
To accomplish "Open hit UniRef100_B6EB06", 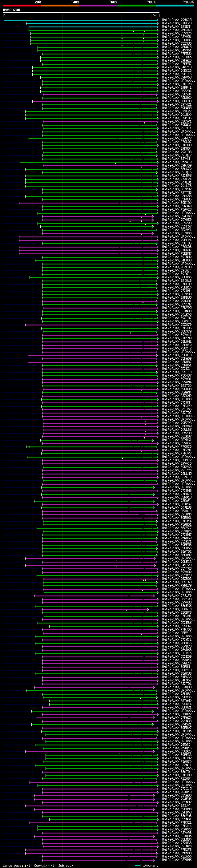I will (x=177, y=277).
